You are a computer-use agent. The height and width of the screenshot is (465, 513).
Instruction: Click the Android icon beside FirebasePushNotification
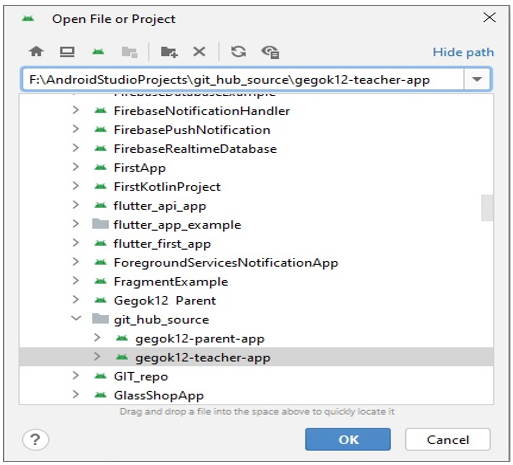[100, 129]
